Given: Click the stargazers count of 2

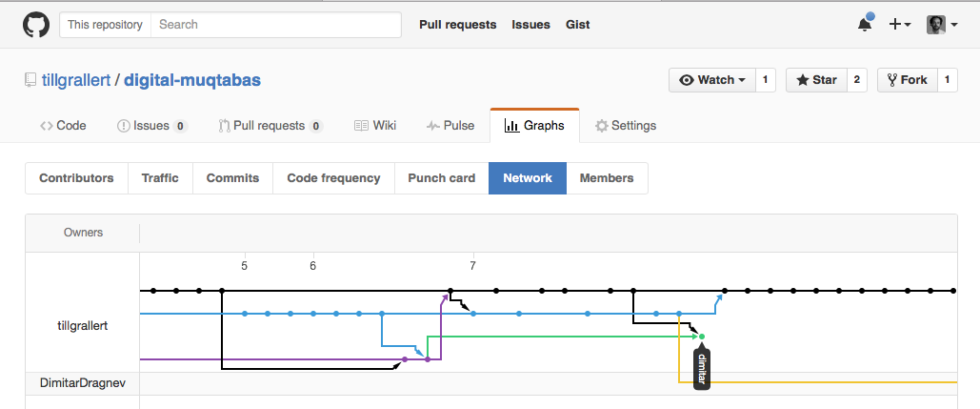Looking at the screenshot, I should [857, 80].
